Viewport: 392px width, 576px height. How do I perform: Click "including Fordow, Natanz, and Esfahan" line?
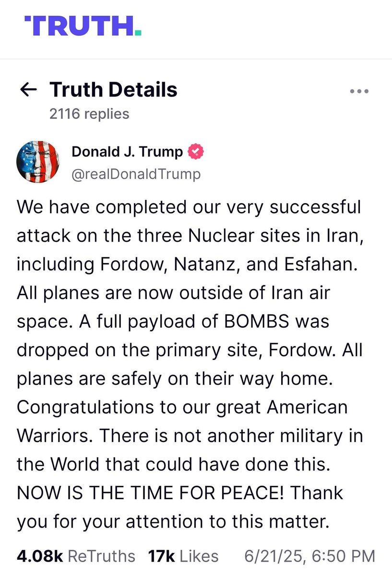click(187, 264)
